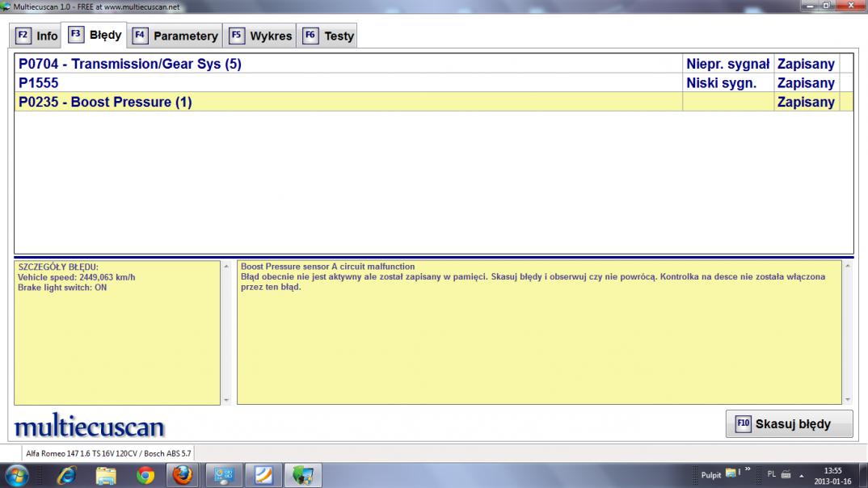The height and width of the screenshot is (488, 868).
Task: Switch to the Parametery tab
Action: [175, 36]
